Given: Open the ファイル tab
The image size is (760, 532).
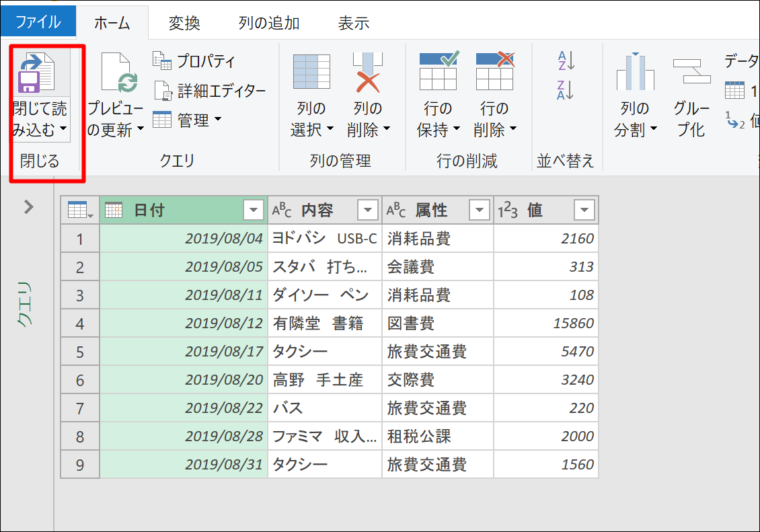Looking at the screenshot, I should point(38,22).
